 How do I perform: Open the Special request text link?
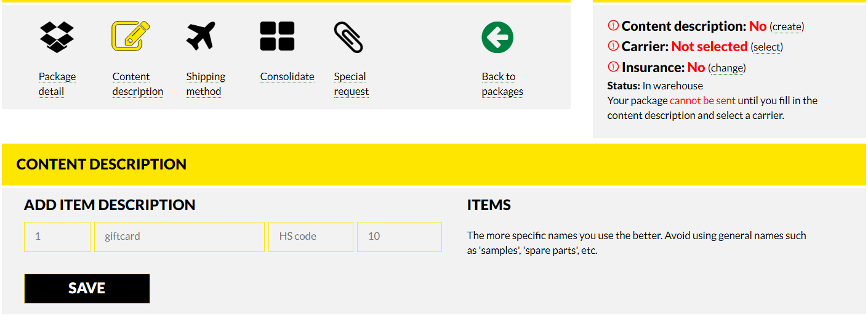351,84
